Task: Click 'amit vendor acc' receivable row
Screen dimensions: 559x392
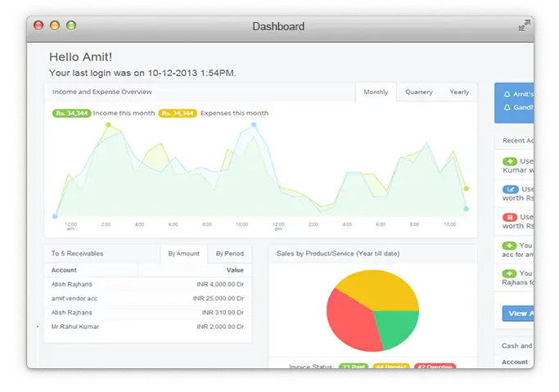Action: [x=147, y=299]
